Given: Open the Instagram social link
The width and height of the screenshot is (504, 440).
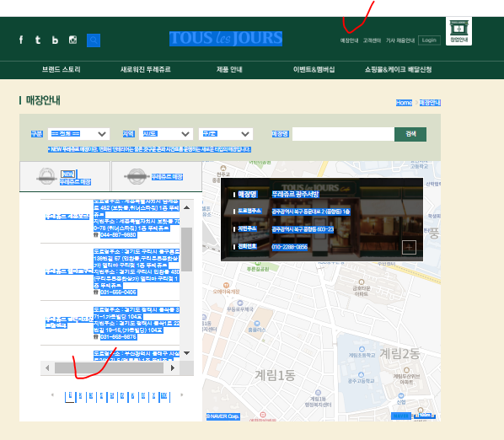Looking at the screenshot, I should 73,40.
